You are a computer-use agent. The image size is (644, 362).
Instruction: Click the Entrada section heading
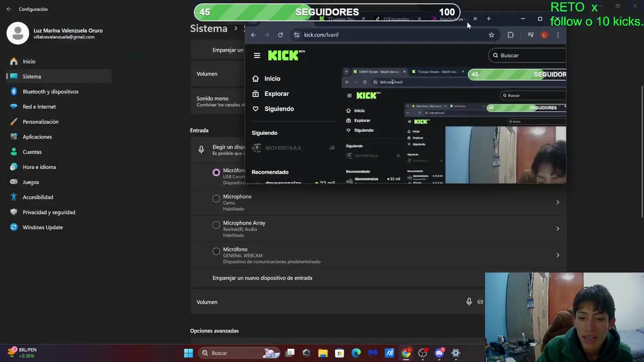199,130
